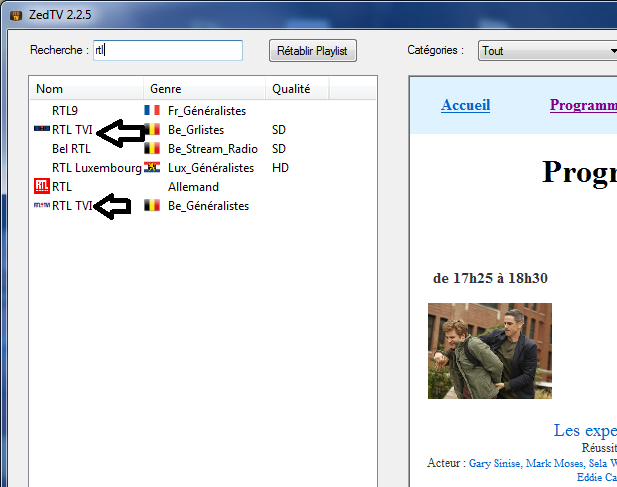Open the Programme link in the header
Screen dimensions: 617x487
pos(583,105)
